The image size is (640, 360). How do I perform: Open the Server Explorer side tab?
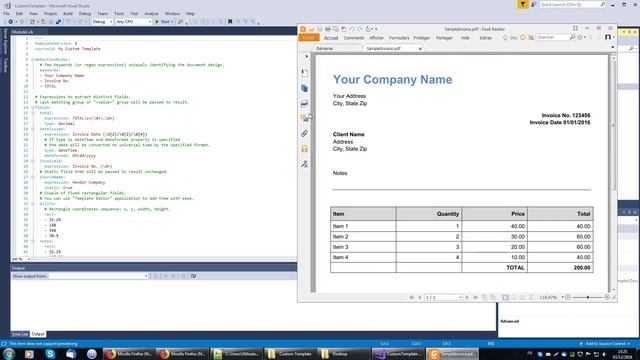pyautogui.click(x=5, y=41)
